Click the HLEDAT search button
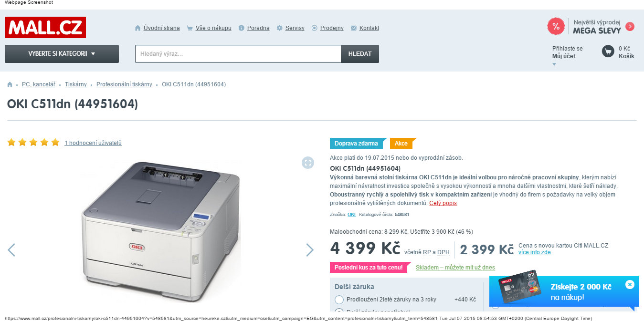Screen dimensions: 644x321 360,54
